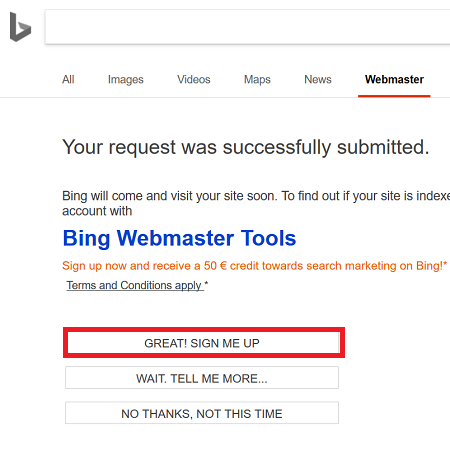The width and height of the screenshot is (450, 461).
Task: Click the asterisk after Terms and Conditions
Action: click(x=206, y=283)
